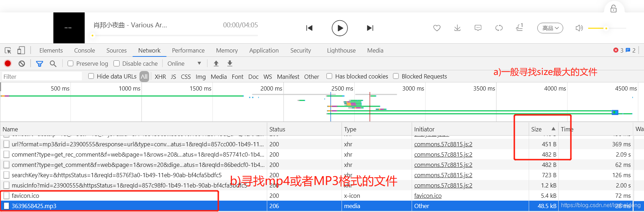644x212 pixels.
Task: Import HAR file upload icon
Action: [x=216, y=63]
